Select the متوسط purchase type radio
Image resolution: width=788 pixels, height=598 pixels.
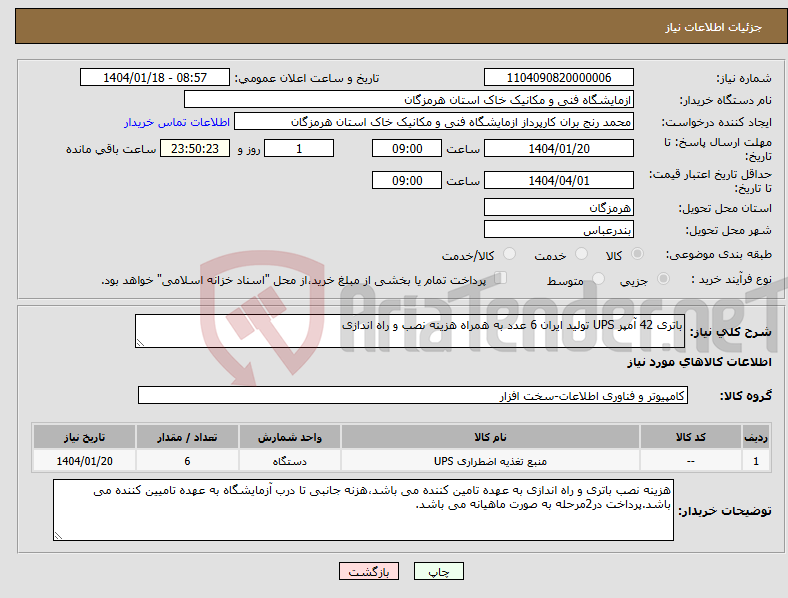click(598, 278)
